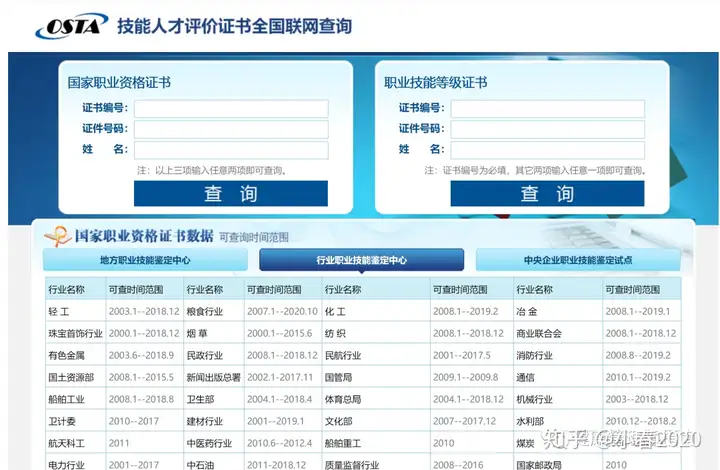Click the 2007.1--2020.10 date range
Viewport: 720px width, 470px height.
[x=282, y=312]
